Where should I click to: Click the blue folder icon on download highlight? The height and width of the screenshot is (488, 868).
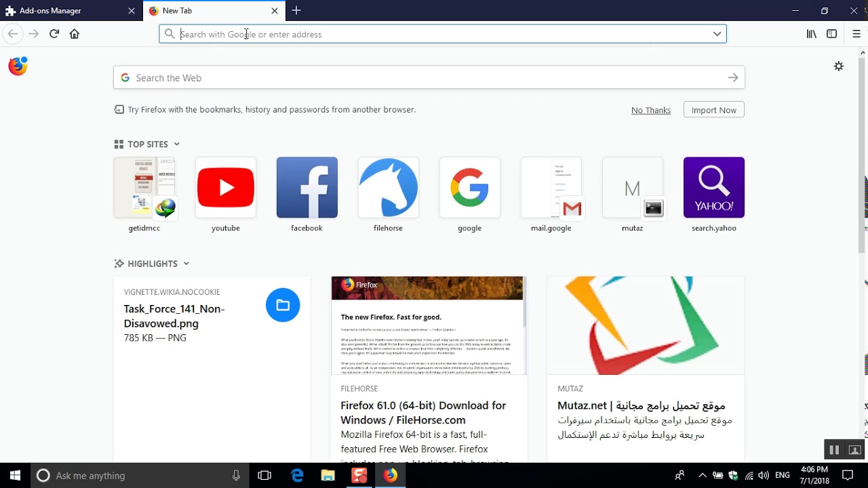click(283, 305)
